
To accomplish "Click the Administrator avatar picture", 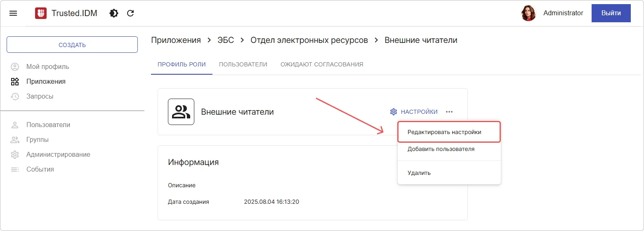I will pyautogui.click(x=528, y=13).
